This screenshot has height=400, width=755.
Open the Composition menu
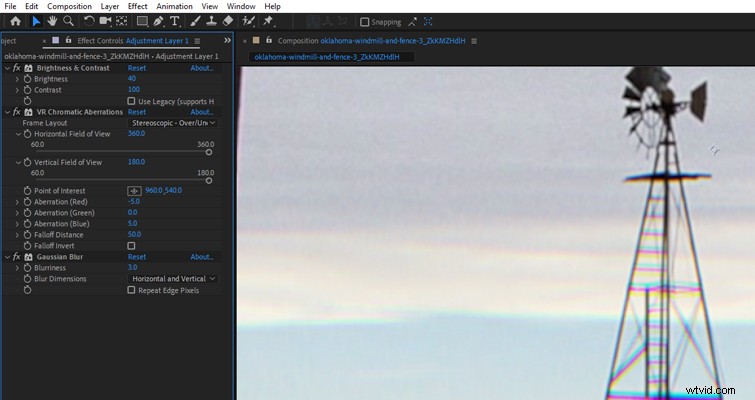click(x=69, y=6)
